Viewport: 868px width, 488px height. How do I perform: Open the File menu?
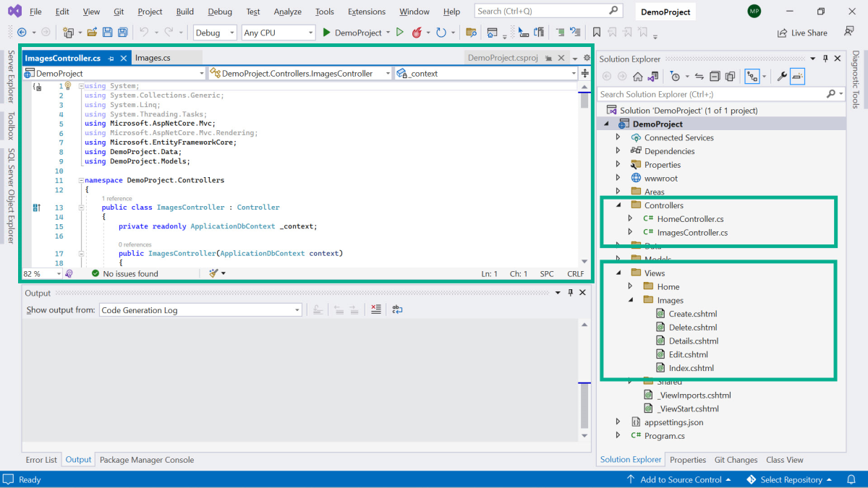(x=35, y=12)
